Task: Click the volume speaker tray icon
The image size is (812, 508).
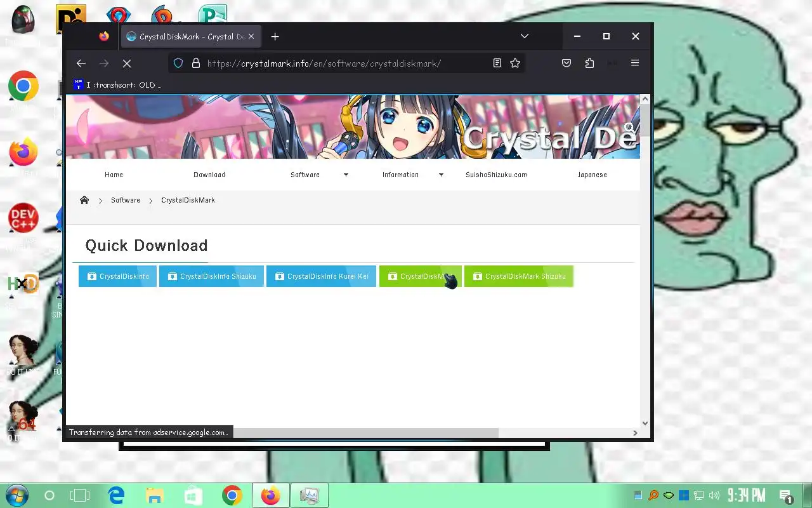Action: [714, 495]
